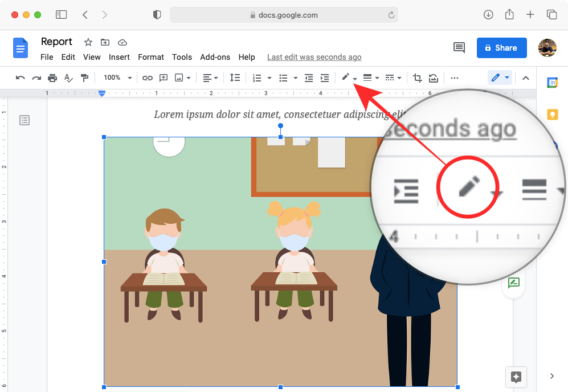The width and height of the screenshot is (568, 392).
Task: Open the Zoom level dropdown
Action: [x=117, y=77]
